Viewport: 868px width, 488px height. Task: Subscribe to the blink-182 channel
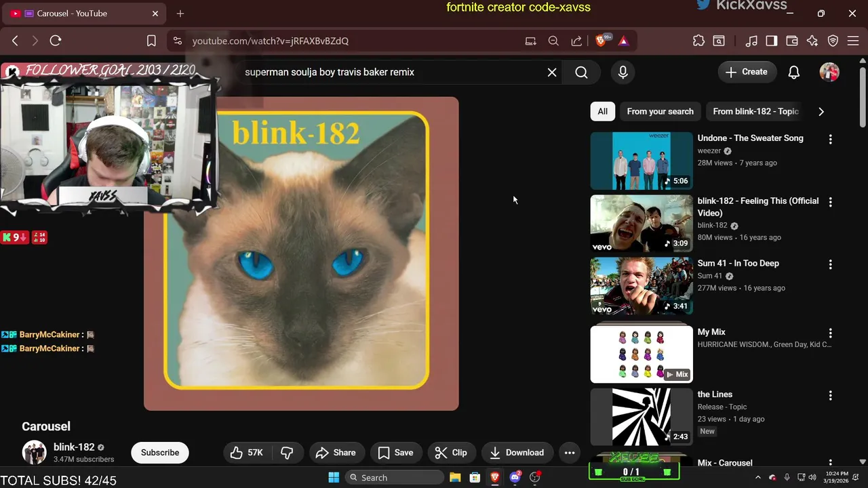tap(160, 453)
